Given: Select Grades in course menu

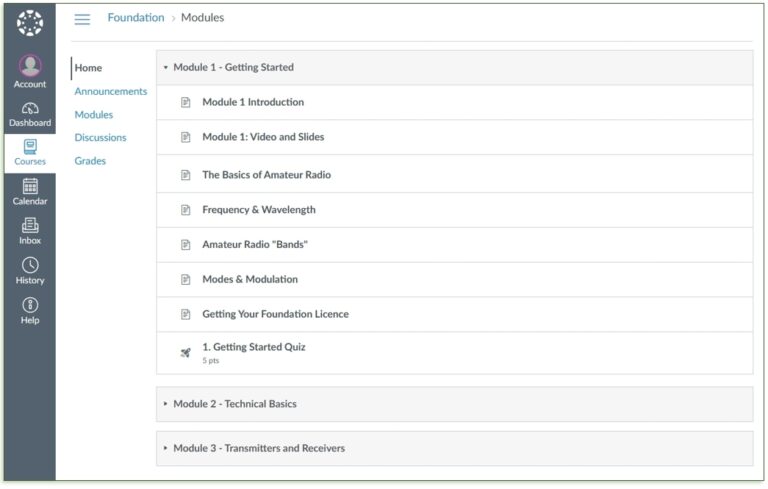Looking at the screenshot, I should [90, 161].
